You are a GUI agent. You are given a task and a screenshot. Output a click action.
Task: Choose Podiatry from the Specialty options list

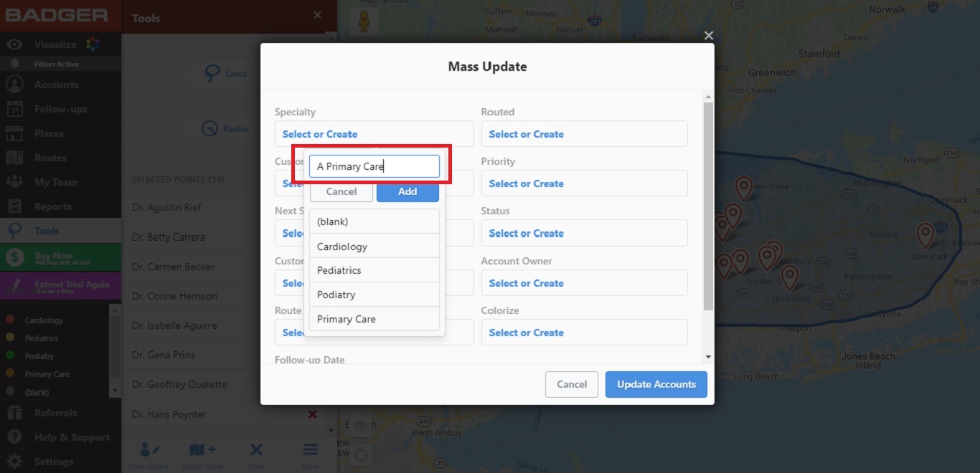point(374,295)
